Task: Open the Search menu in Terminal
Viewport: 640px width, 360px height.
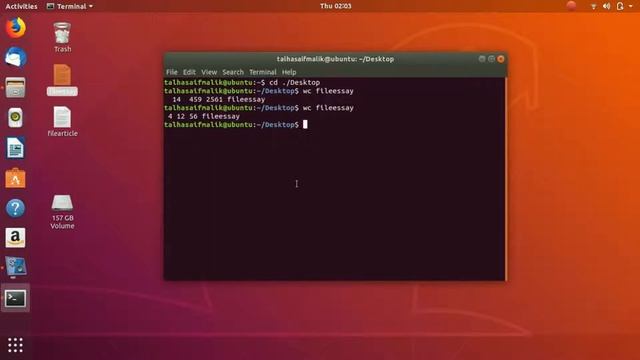Action: click(x=233, y=72)
